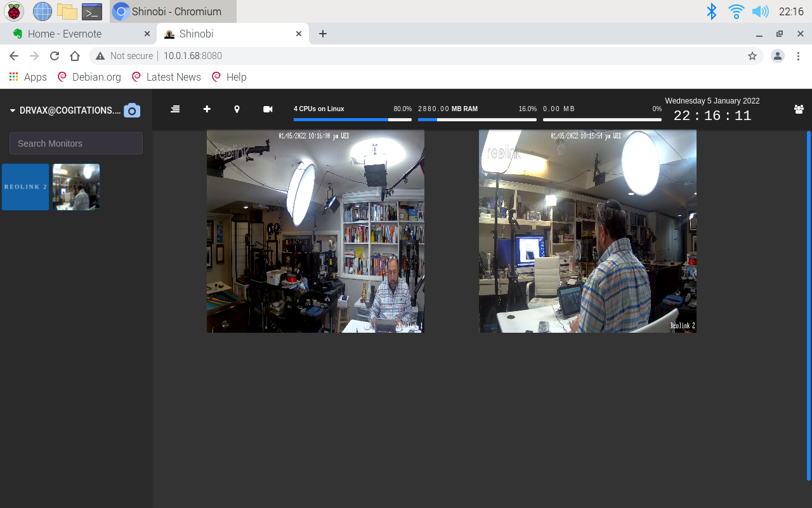Toggle the sidebar menu lines icon
Screen dimensions: 812x508
(x=175, y=109)
